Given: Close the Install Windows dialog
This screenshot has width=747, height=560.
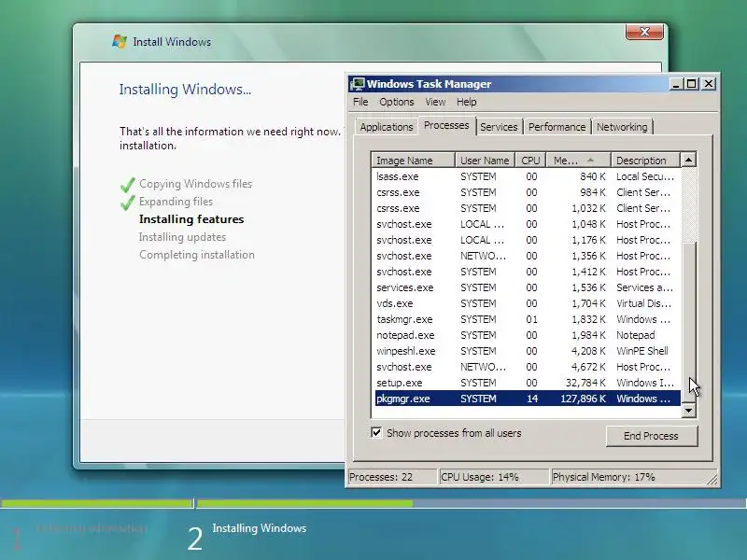Looking at the screenshot, I should 644,32.
